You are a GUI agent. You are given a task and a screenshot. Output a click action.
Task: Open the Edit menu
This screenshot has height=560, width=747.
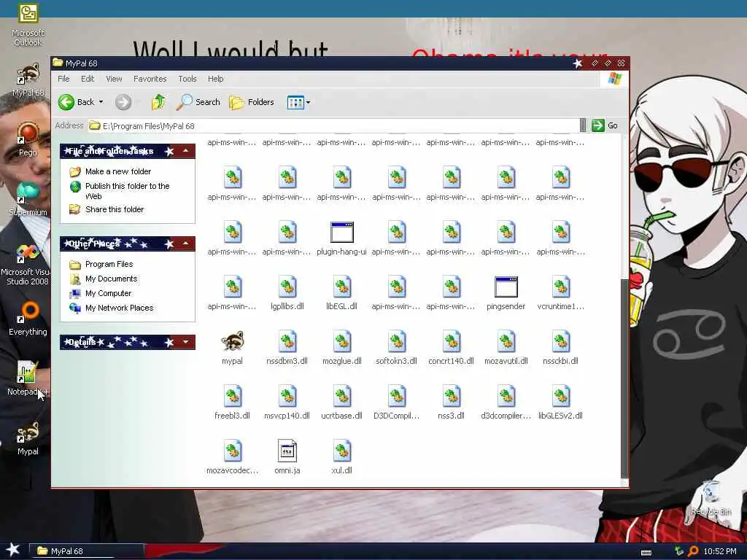click(88, 79)
